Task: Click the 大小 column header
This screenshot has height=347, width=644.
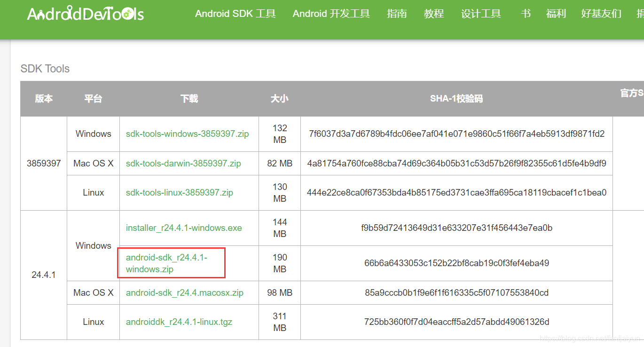Action: (x=279, y=99)
